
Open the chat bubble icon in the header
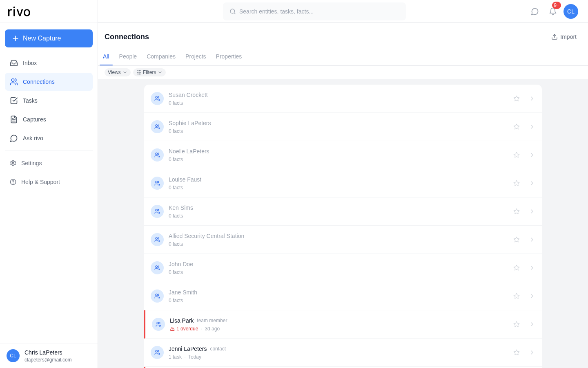[535, 11]
